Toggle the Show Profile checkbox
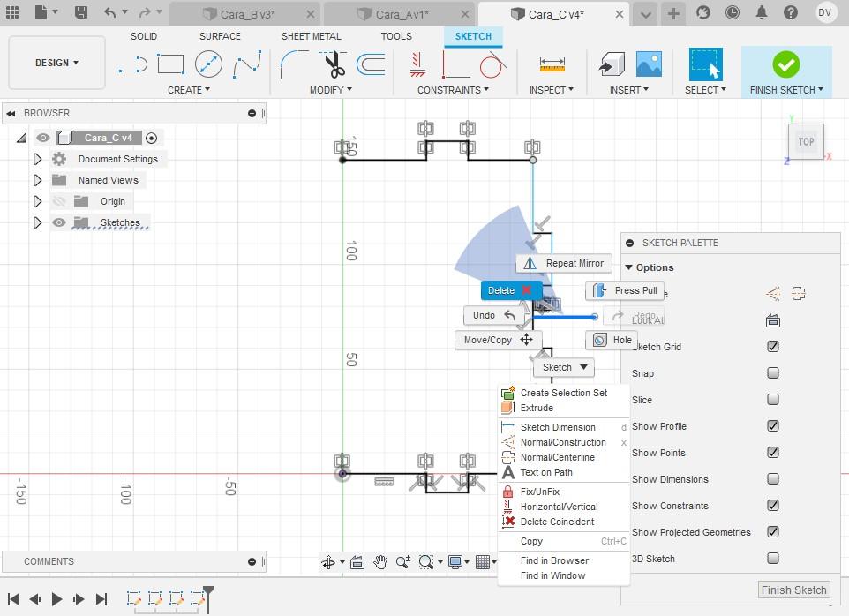This screenshot has width=849, height=616. (x=772, y=426)
